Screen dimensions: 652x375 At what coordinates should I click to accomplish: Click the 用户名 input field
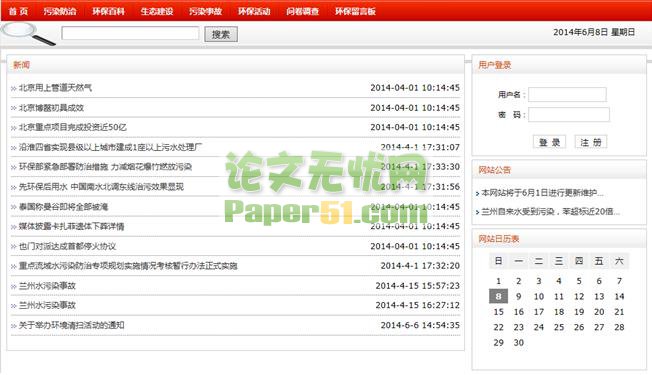567,94
